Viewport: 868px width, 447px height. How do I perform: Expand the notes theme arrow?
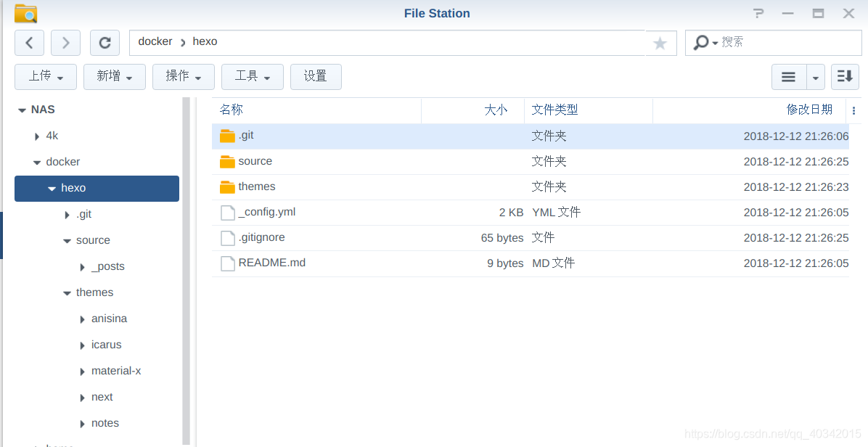pyautogui.click(x=83, y=424)
